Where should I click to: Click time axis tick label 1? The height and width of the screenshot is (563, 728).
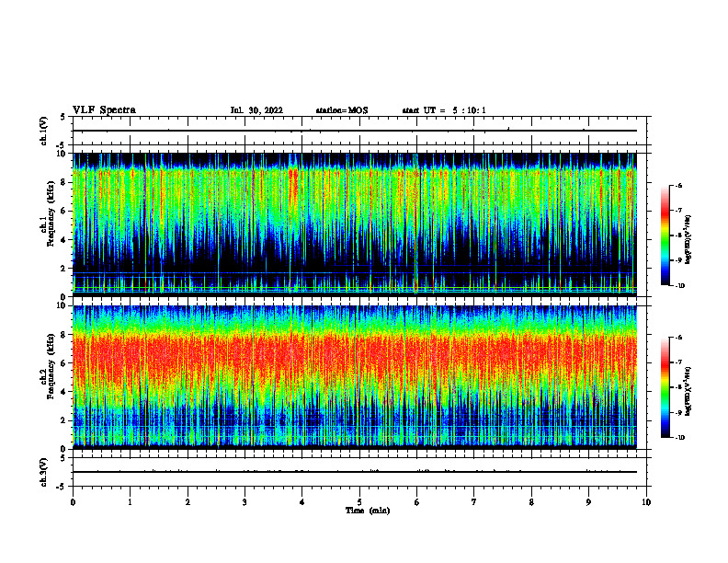[x=130, y=502]
